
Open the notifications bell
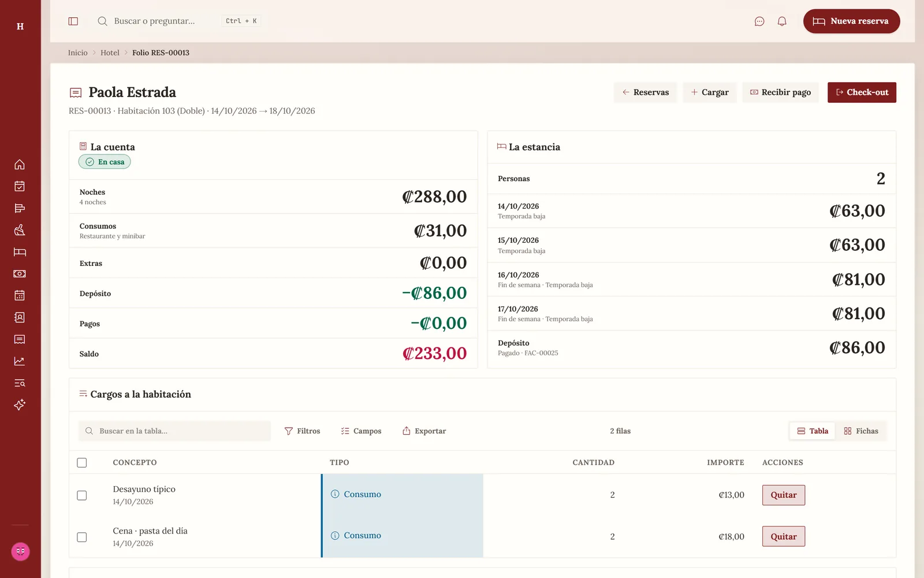782,21
